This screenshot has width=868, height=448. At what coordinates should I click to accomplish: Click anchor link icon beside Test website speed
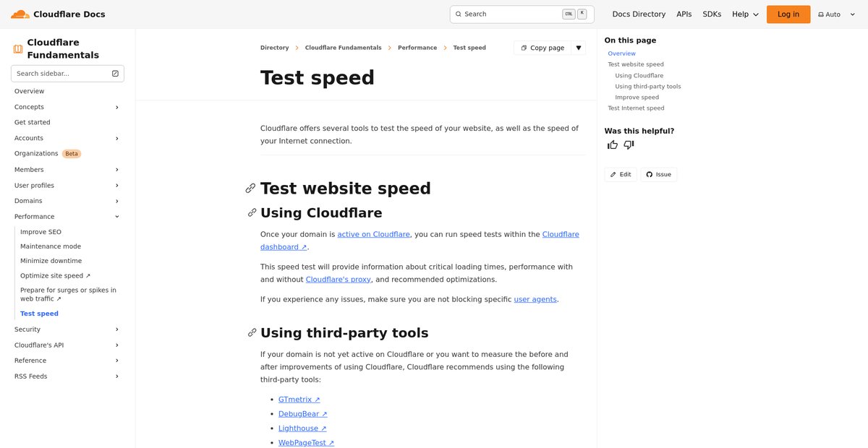(250, 188)
